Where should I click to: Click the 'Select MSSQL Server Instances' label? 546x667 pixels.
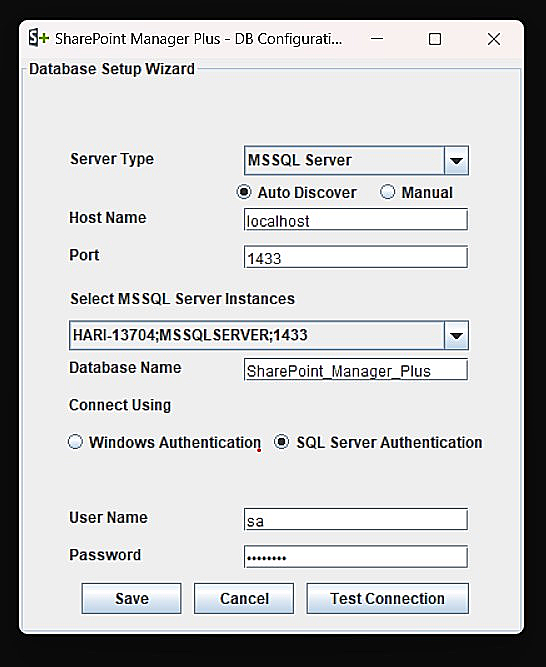182,299
